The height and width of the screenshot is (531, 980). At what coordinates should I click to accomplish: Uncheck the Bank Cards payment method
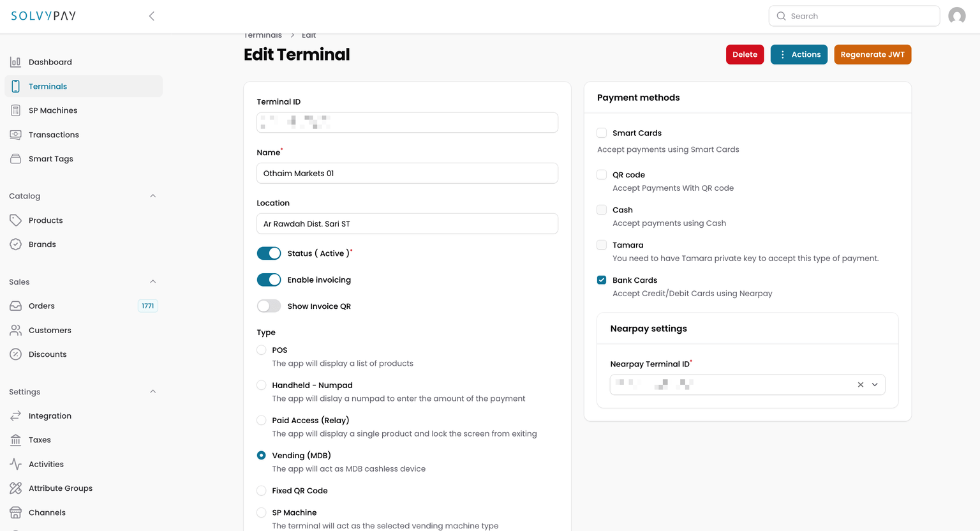point(601,280)
